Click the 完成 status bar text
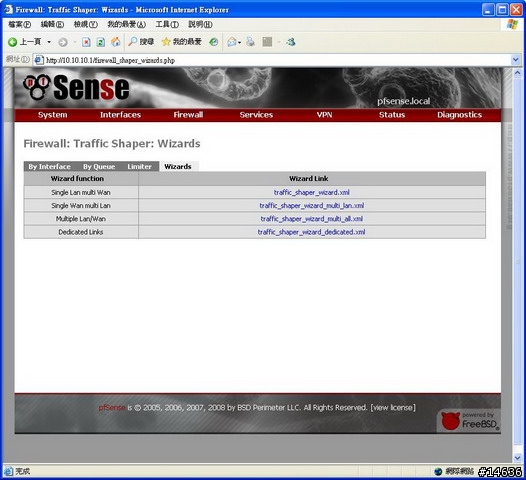The width and height of the screenshot is (526, 480). (x=22, y=472)
